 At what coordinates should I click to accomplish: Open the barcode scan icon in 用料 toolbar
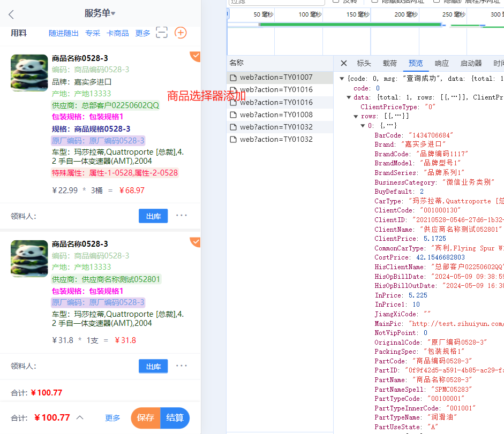coord(162,33)
